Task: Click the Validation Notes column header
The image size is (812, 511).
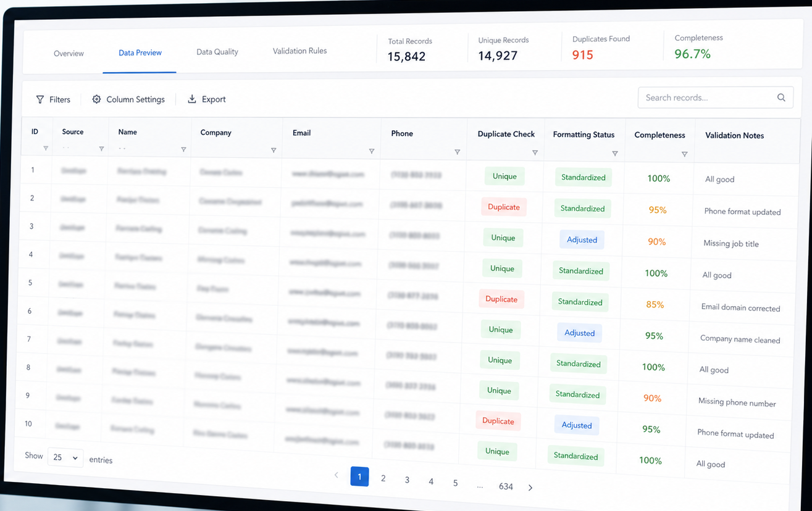Action: tap(734, 135)
